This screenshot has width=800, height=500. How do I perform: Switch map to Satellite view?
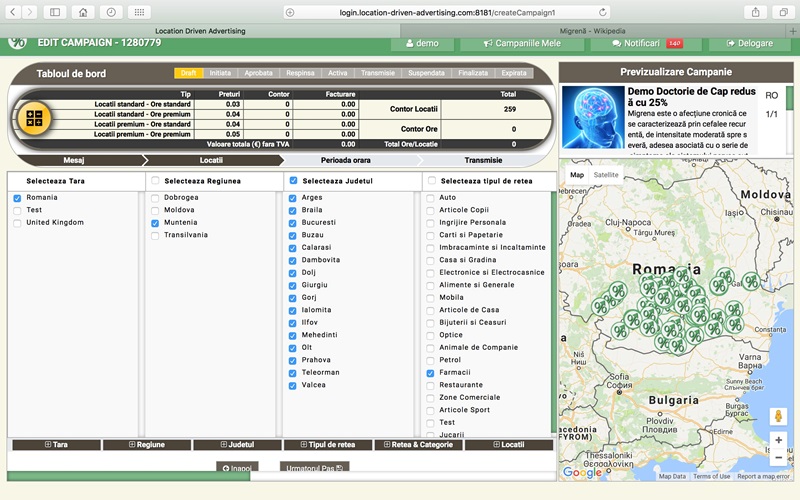[x=606, y=175]
